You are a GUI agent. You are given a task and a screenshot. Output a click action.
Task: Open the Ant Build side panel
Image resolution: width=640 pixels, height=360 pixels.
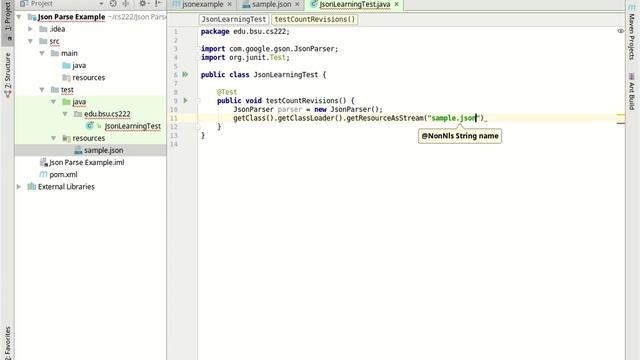(x=631, y=91)
